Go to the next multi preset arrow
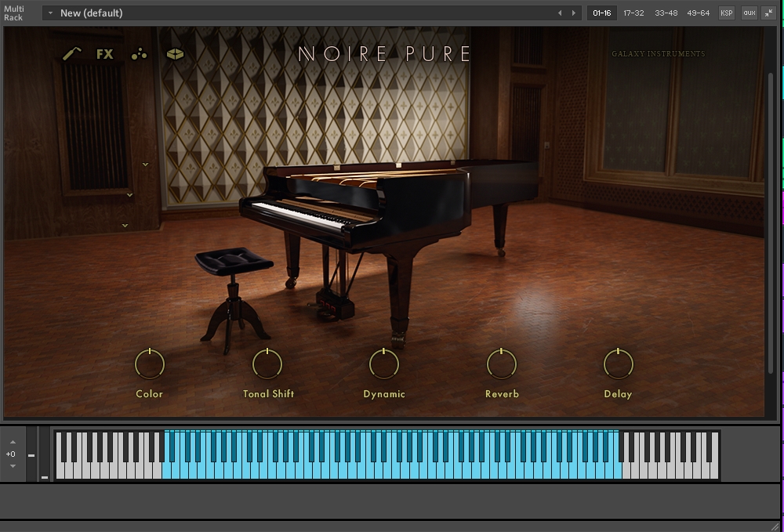Screen dimensions: 784x532 (574, 13)
